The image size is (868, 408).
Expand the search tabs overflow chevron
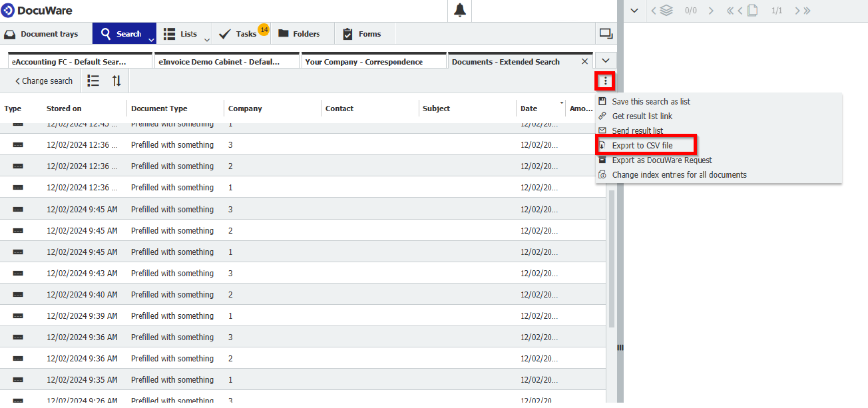(x=605, y=61)
